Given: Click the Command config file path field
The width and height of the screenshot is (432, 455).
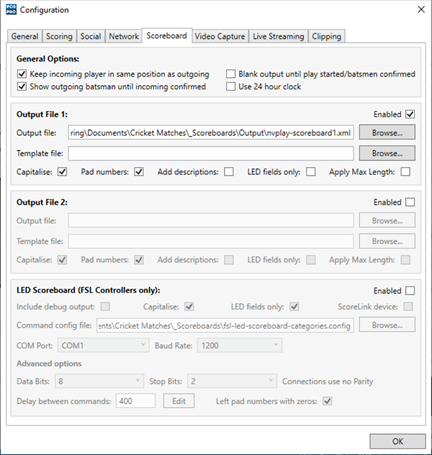Looking at the screenshot, I should point(225,325).
